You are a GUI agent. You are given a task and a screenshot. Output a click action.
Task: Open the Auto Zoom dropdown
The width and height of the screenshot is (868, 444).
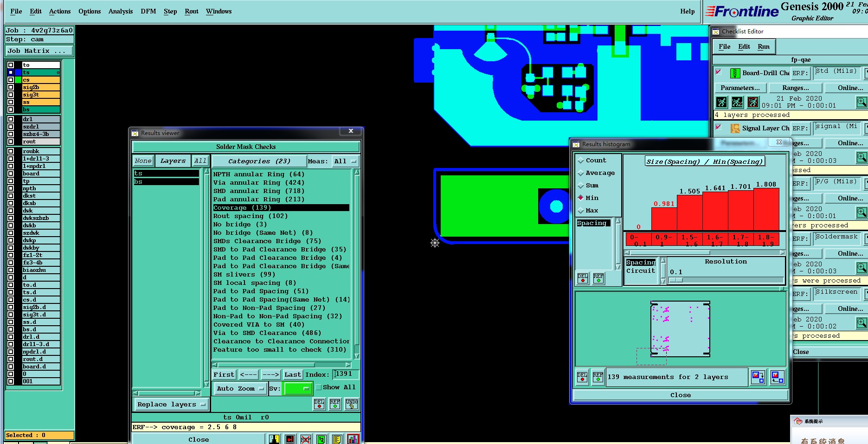[240, 388]
